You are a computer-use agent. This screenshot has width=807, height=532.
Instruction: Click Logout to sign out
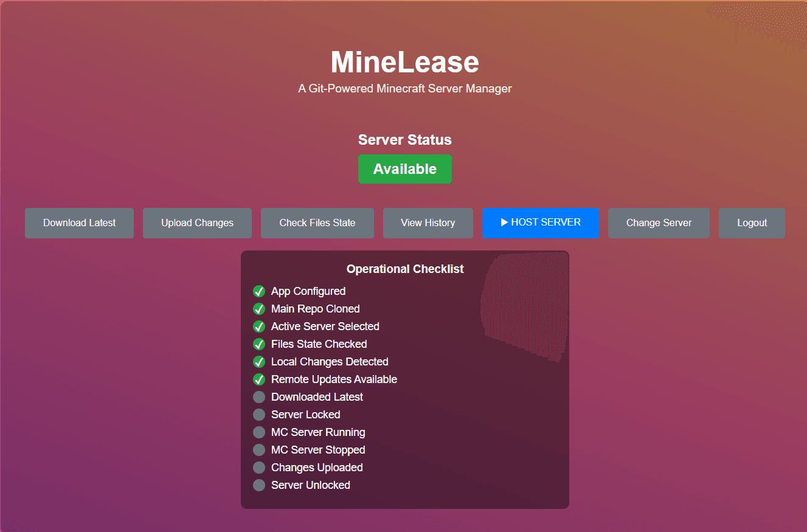[752, 223]
